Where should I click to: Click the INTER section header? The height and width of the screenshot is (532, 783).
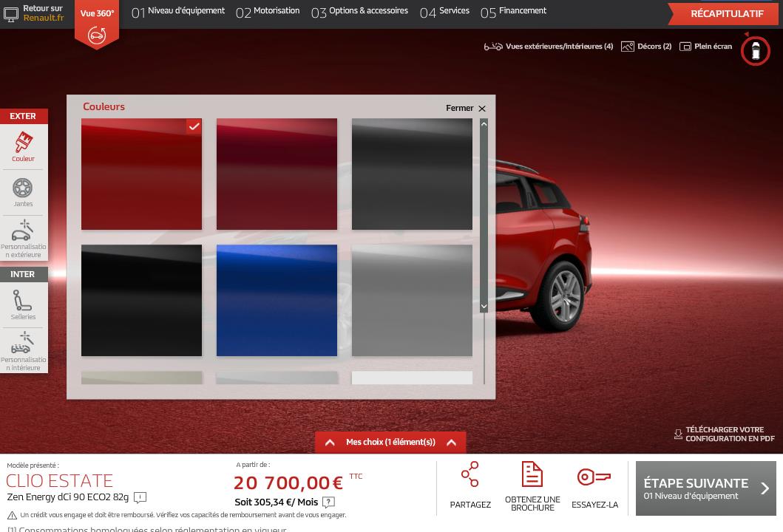click(x=24, y=274)
